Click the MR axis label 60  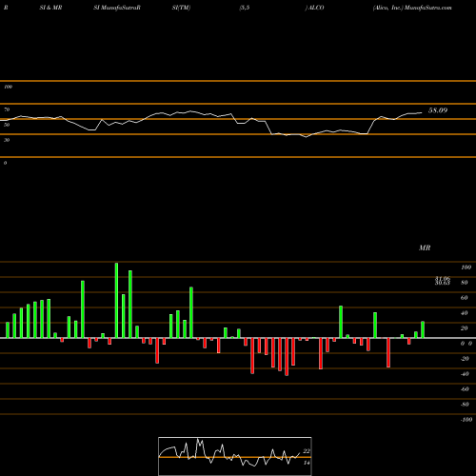point(464,298)
